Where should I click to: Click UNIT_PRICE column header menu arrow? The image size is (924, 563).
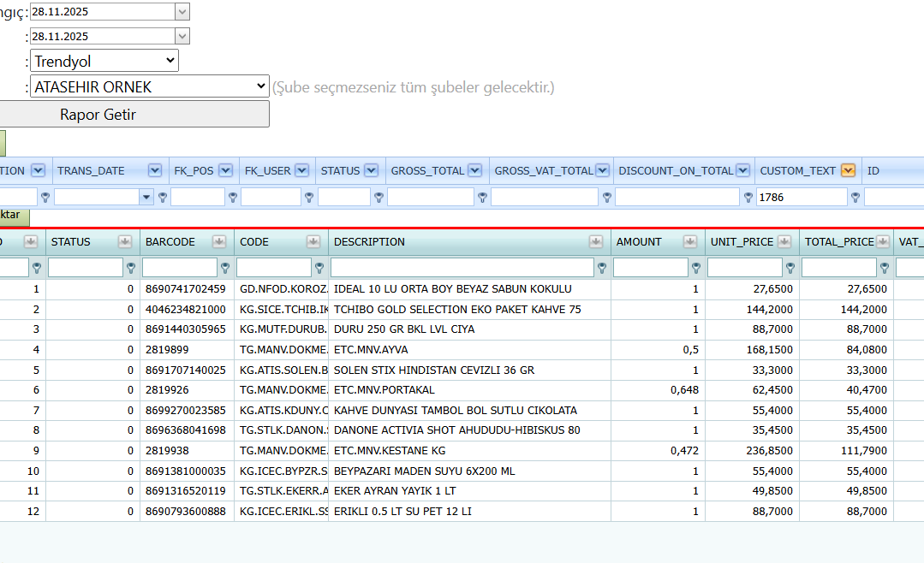[x=784, y=241]
